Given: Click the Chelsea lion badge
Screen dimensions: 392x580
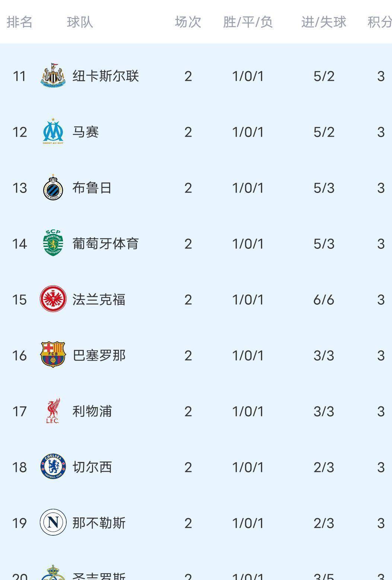Looking at the screenshot, I should [x=53, y=467].
